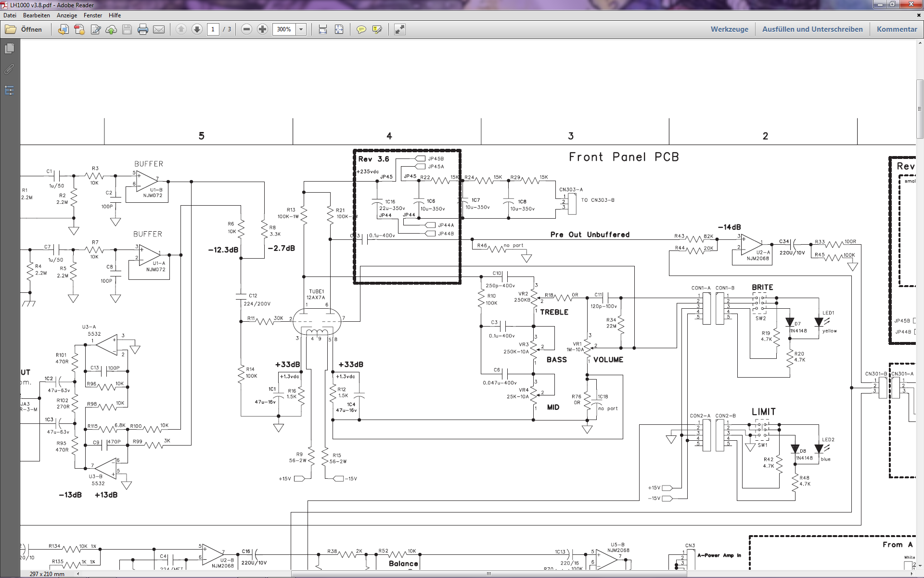The width and height of the screenshot is (924, 578).
Task: Select the fit-width scrolling mode icon
Action: click(x=323, y=29)
